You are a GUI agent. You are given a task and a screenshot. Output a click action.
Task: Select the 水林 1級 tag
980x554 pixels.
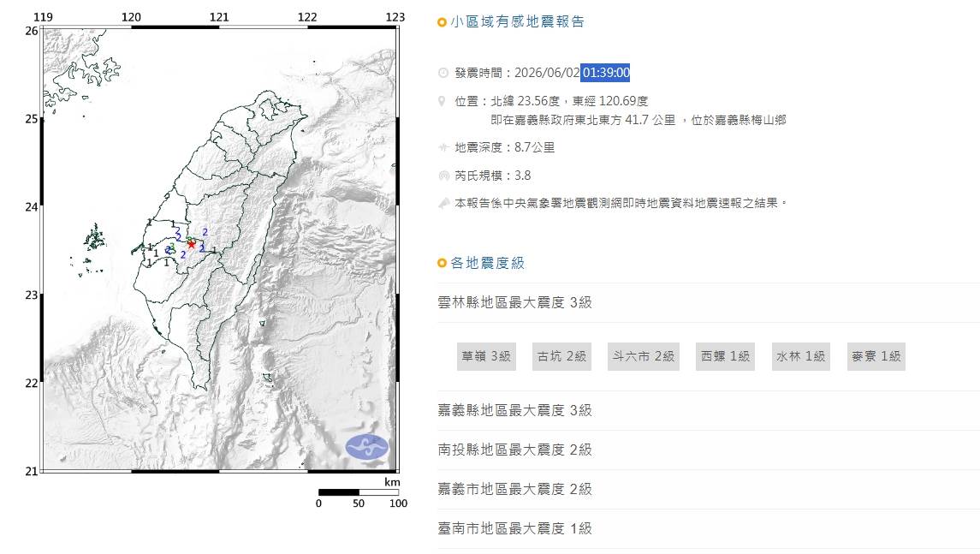point(800,356)
